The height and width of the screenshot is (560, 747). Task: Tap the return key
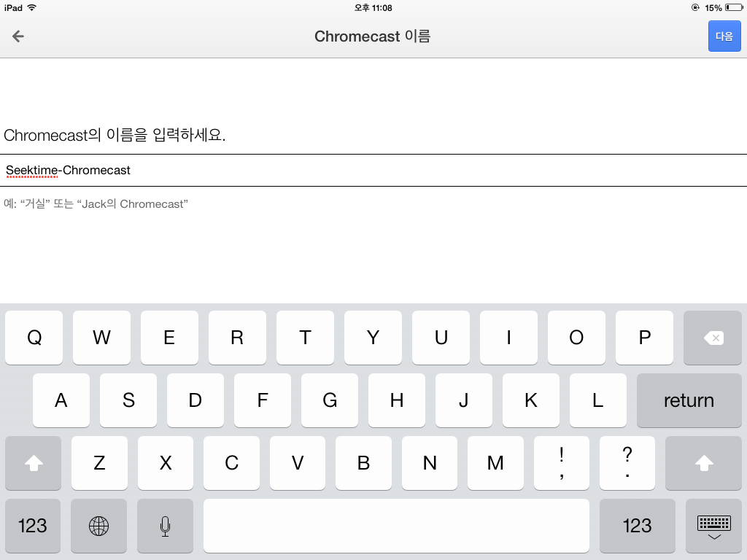[x=689, y=400]
